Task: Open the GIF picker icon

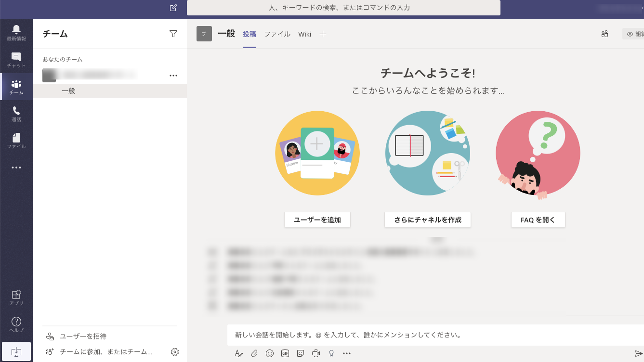Action: click(x=285, y=353)
